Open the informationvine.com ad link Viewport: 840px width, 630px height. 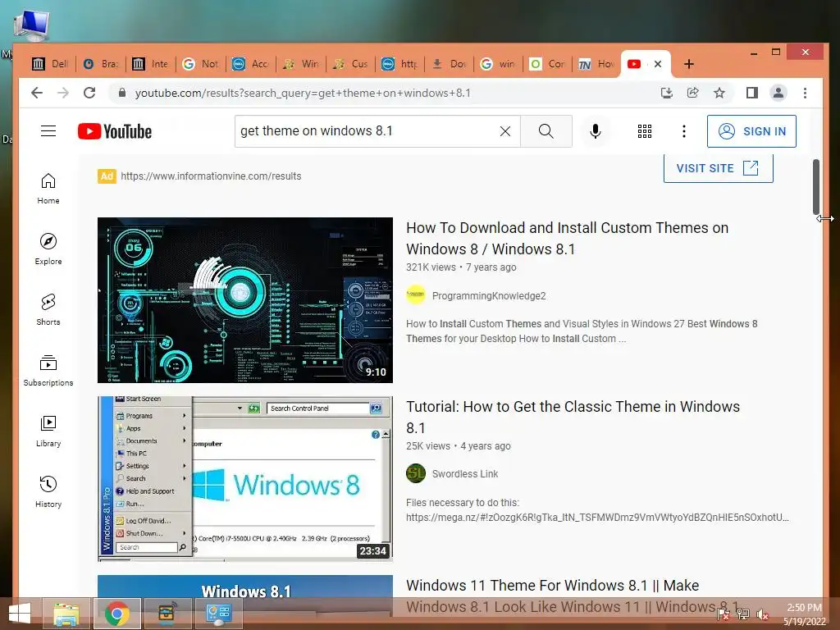(x=211, y=176)
